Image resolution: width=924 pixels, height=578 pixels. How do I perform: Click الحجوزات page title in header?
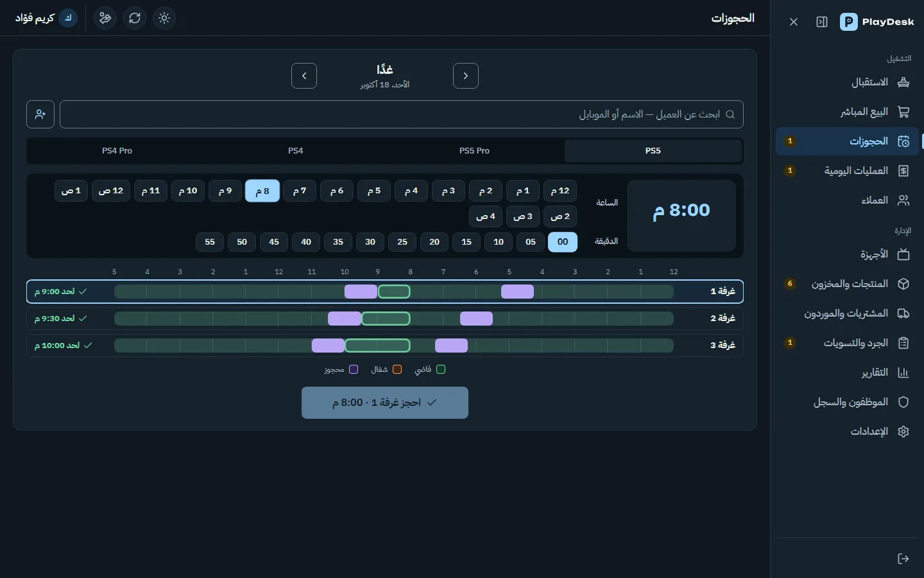coord(733,18)
